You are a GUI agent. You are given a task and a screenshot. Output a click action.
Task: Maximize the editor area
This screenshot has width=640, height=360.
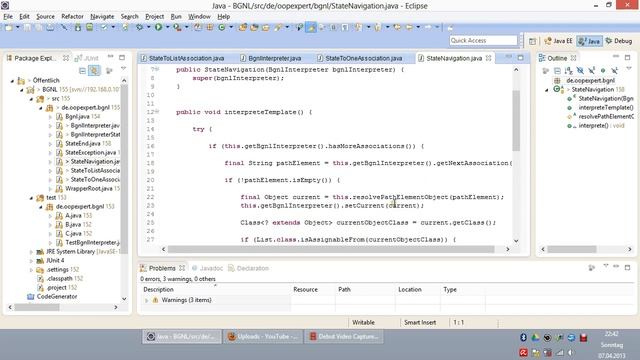point(520,58)
